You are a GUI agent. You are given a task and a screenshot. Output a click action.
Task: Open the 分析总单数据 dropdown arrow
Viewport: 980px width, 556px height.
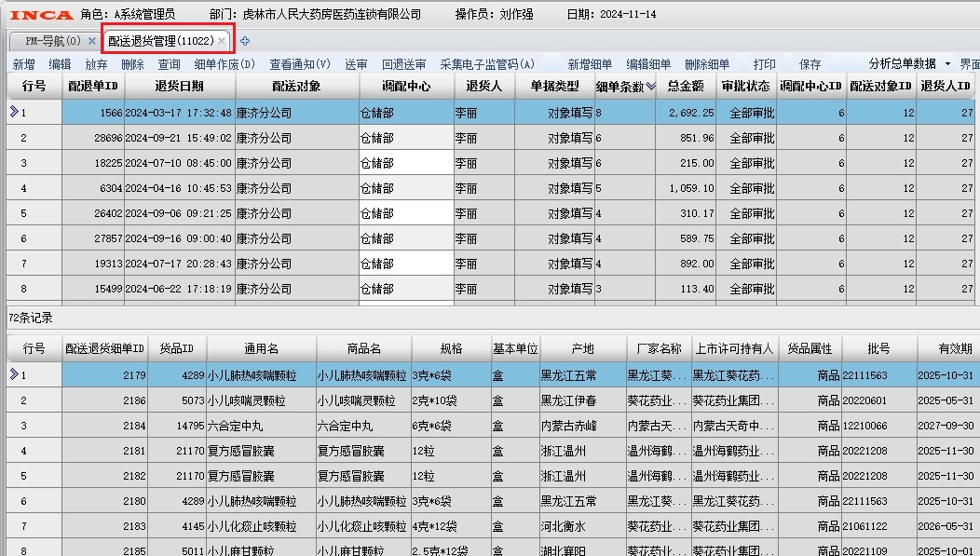click(947, 64)
